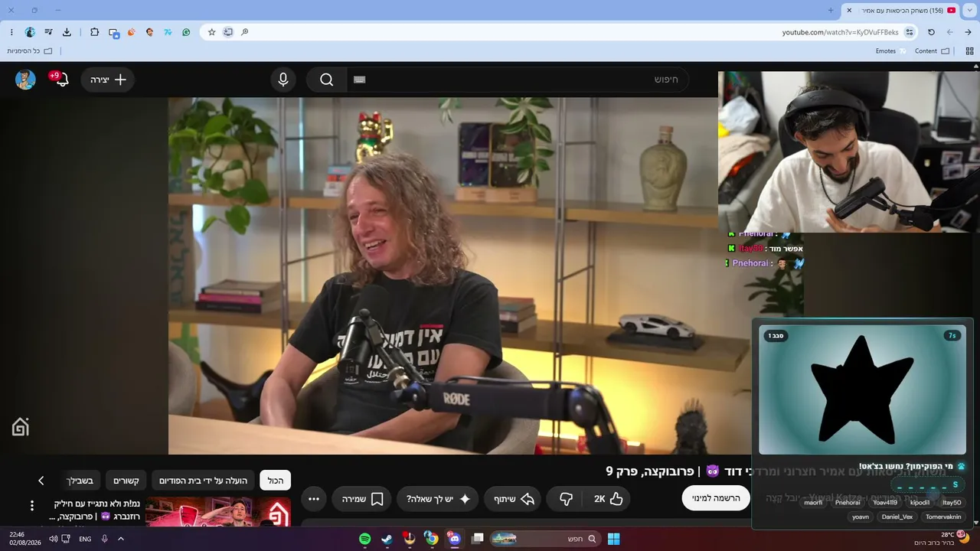Open the site information icon next to URL
The width and height of the screenshot is (980, 551).
(910, 32)
